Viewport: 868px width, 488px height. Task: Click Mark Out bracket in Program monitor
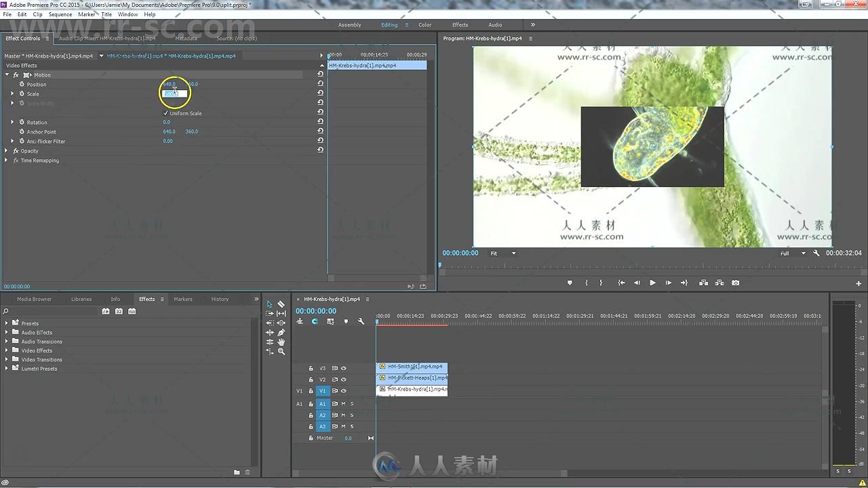[601, 283]
